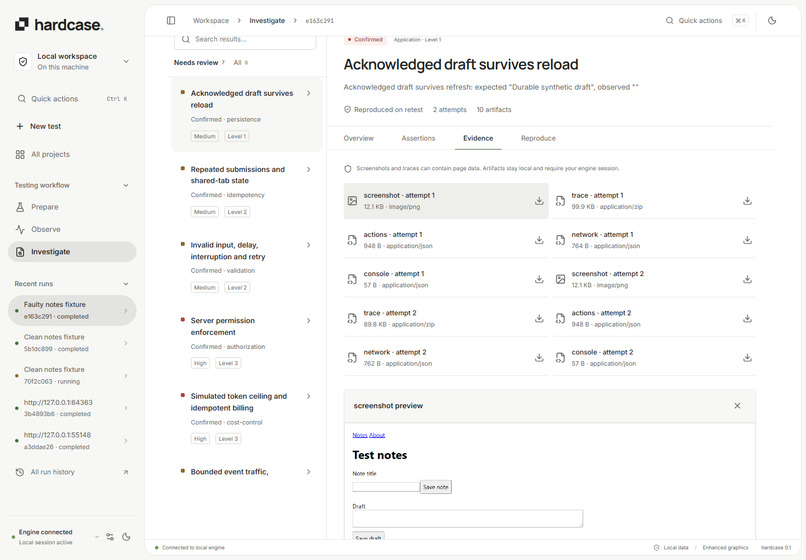Toggle theme with sidebar moon icon
This screenshot has width=806, height=560.
(x=126, y=537)
